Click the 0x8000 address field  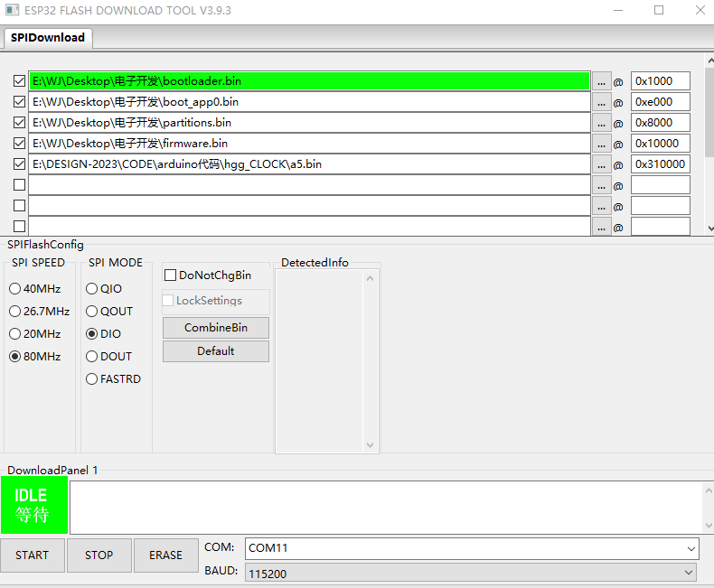point(661,123)
